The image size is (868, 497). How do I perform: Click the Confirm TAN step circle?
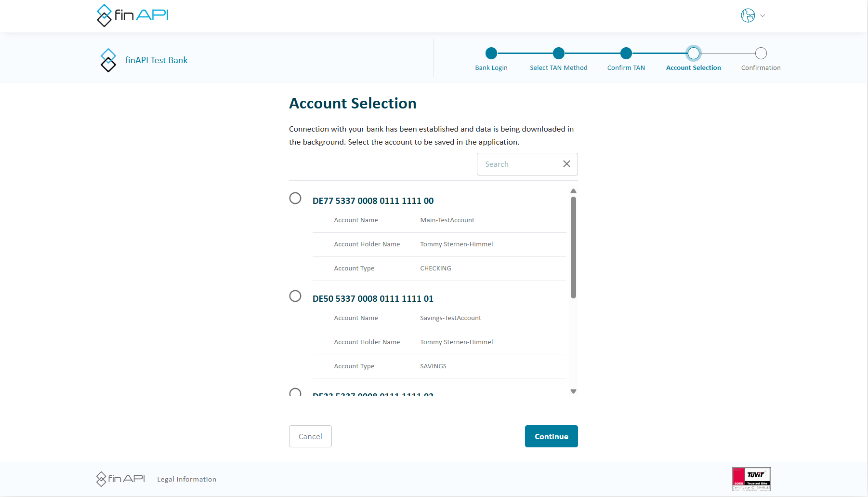tap(626, 53)
